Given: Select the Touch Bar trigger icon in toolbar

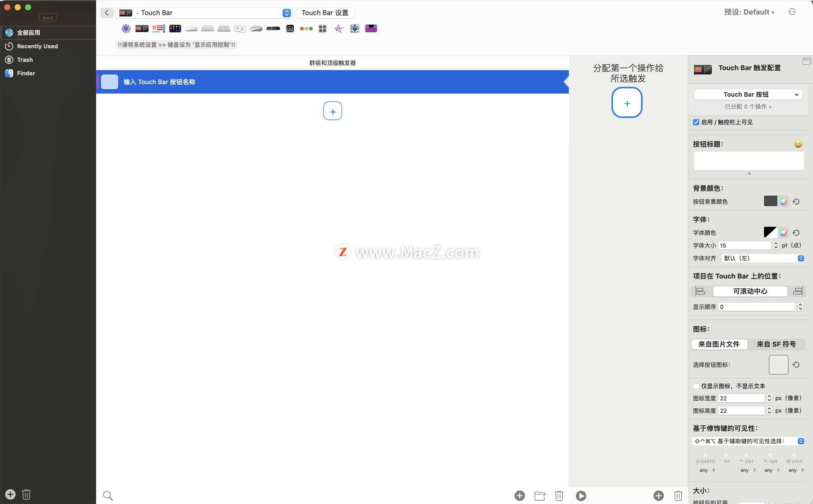Looking at the screenshot, I should point(142,28).
